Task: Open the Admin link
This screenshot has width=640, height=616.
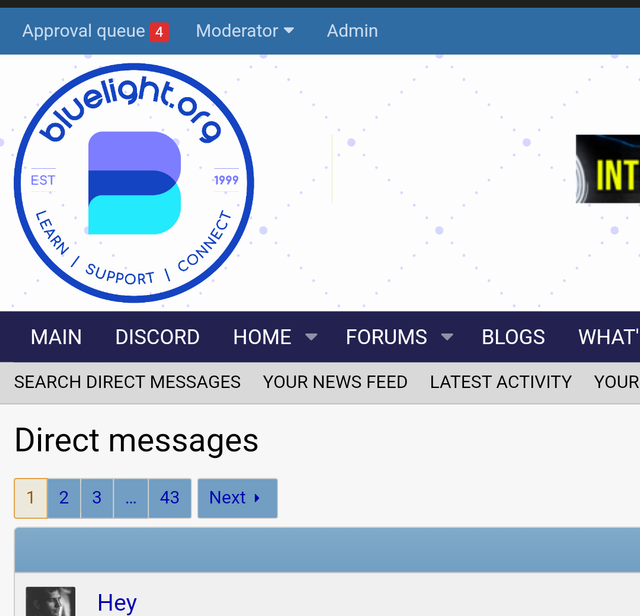Action: (x=352, y=31)
